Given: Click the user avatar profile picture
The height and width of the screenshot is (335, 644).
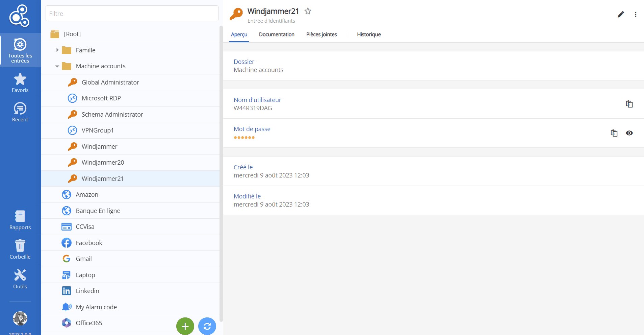Looking at the screenshot, I should coord(20,318).
